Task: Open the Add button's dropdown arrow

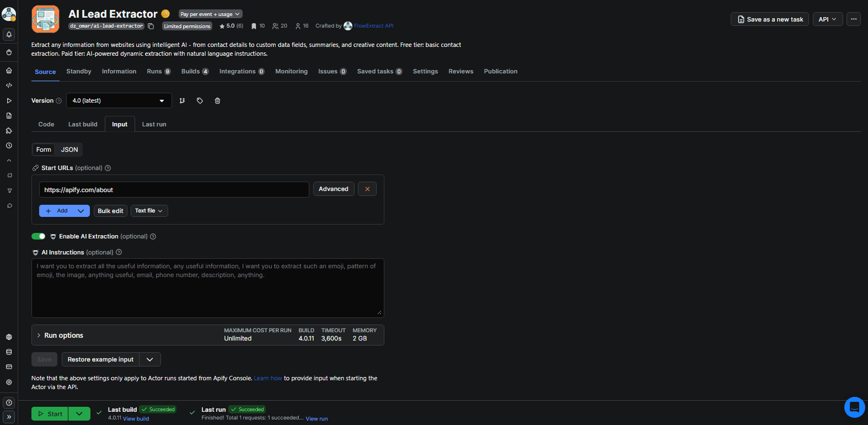Action: (81, 211)
